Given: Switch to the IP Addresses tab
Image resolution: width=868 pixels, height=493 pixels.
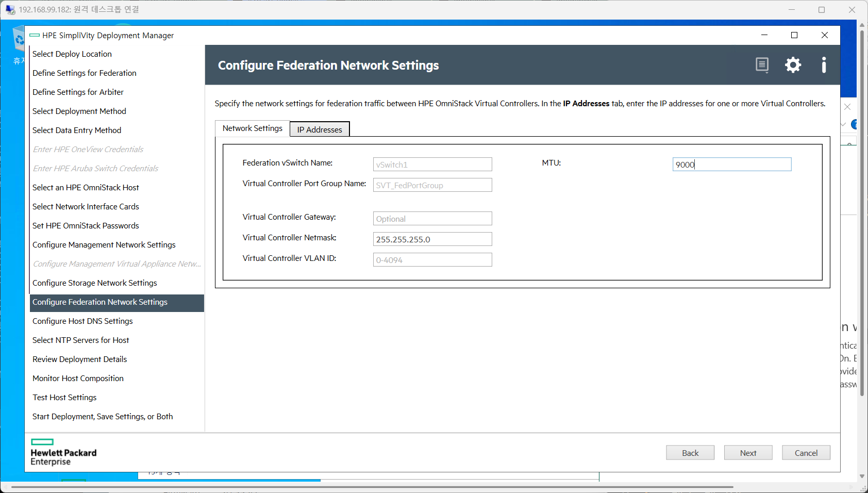Looking at the screenshot, I should pos(320,129).
